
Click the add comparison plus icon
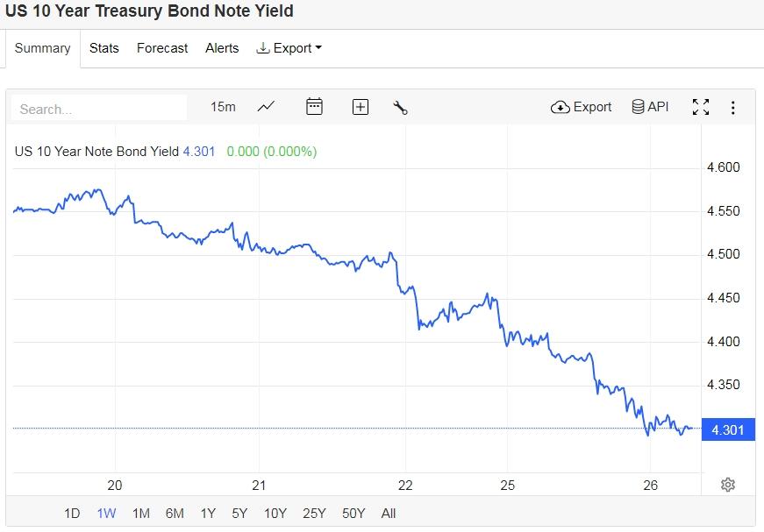coord(360,107)
